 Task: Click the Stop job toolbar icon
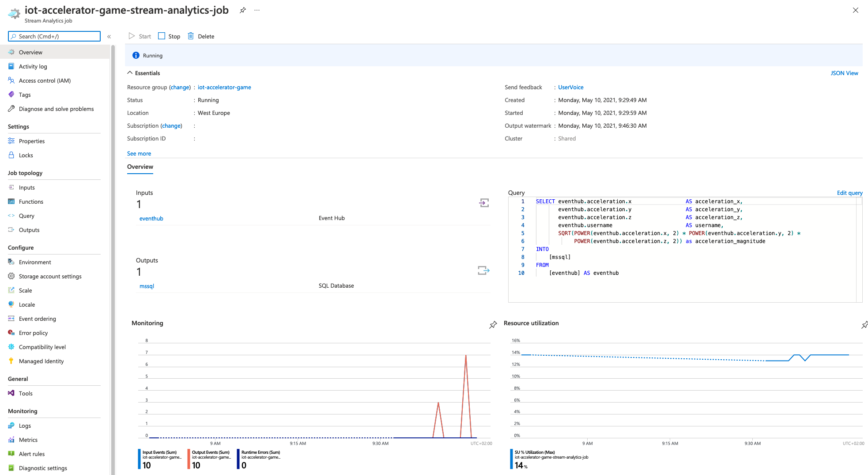(x=161, y=36)
